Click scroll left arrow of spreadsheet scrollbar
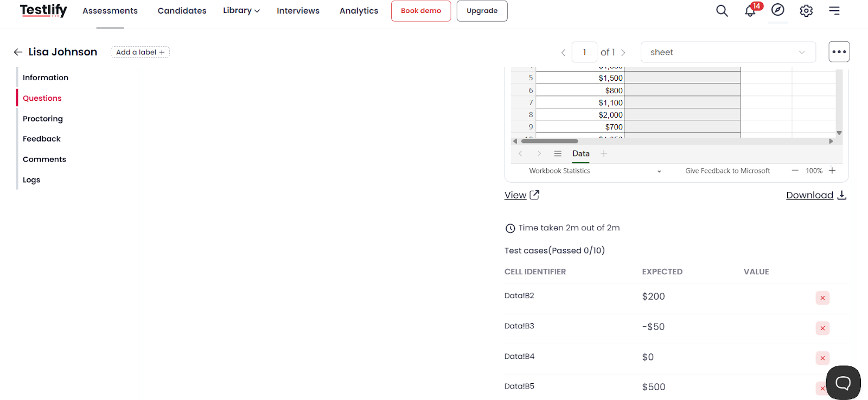This screenshot has height=400, width=868. [x=515, y=141]
